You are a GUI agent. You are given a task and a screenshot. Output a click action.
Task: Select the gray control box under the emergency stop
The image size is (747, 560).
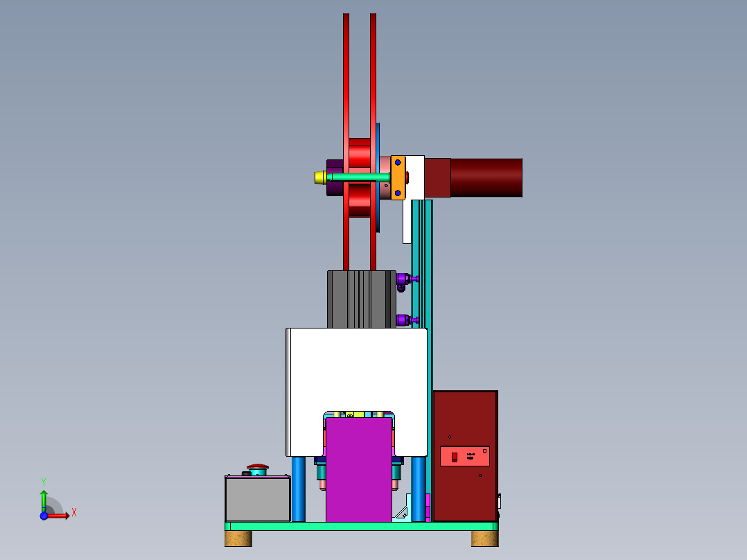pyautogui.click(x=258, y=499)
